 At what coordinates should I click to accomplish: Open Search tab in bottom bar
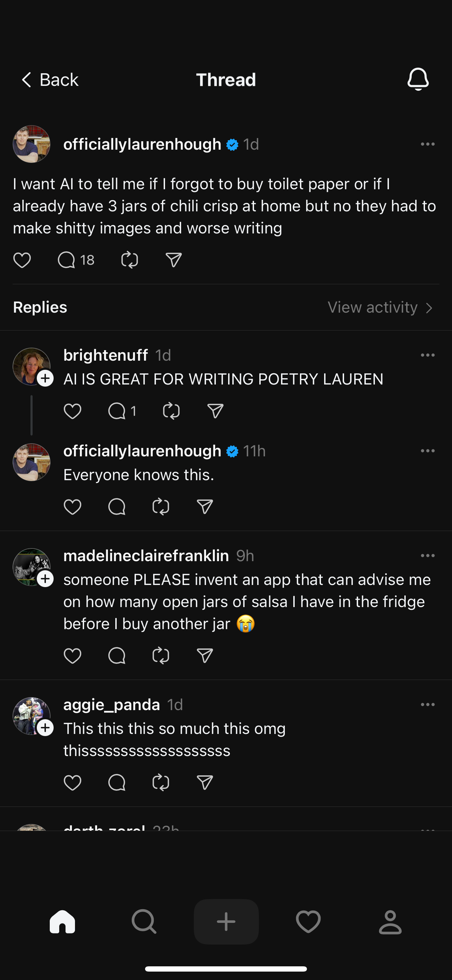(x=144, y=922)
